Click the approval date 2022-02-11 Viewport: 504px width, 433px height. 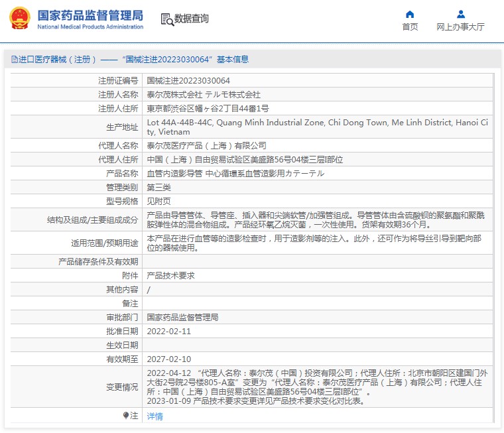168,331
